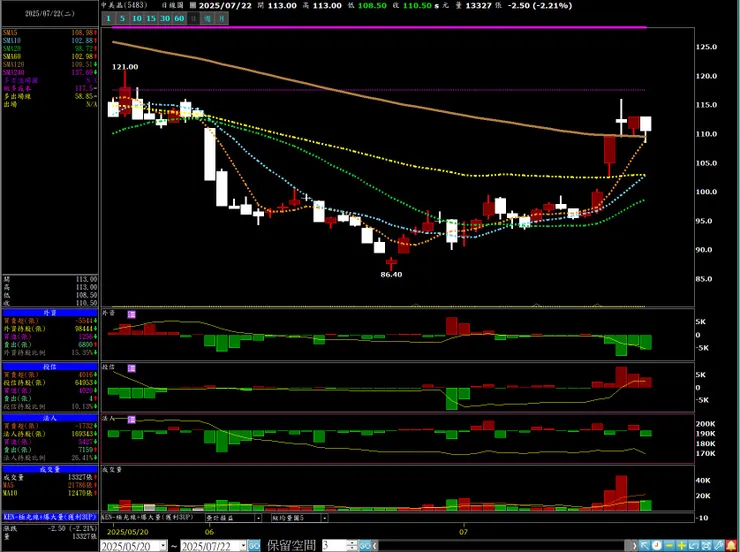Click the SMA120 legend row
This screenshot has height=552, width=740.
(x=50, y=65)
